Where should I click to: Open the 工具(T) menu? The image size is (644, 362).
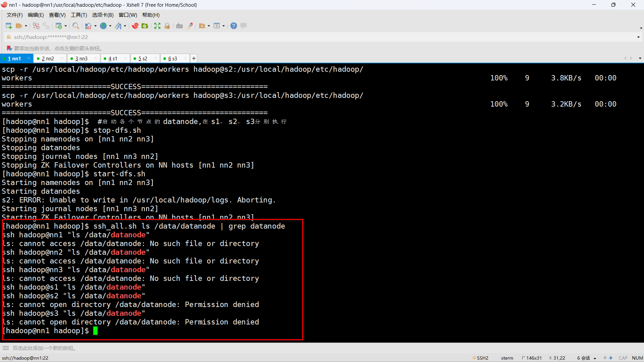pos(79,15)
